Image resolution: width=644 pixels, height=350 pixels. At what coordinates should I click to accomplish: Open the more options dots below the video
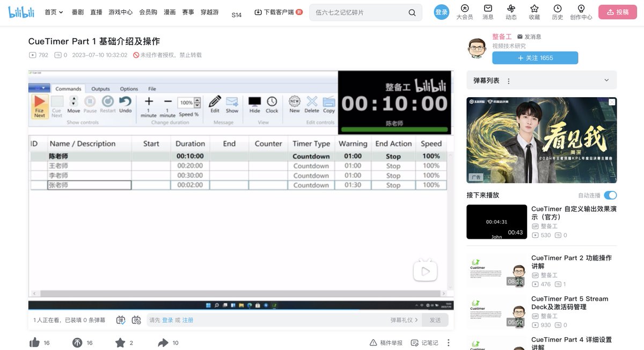[x=449, y=342]
